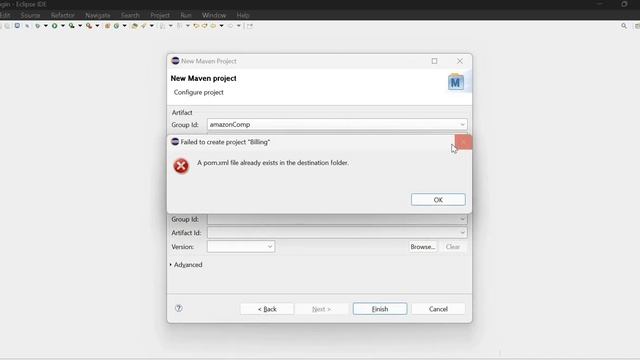Open the Group Id dropdown showing amazonComp
640x360 pixels.
click(x=462, y=124)
